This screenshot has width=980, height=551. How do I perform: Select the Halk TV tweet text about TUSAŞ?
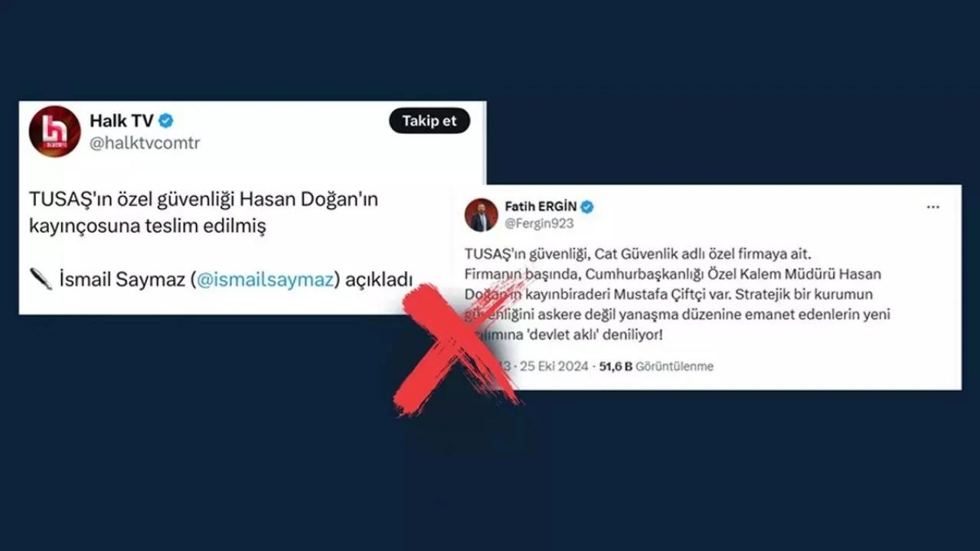pyautogui.click(x=204, y=214)
